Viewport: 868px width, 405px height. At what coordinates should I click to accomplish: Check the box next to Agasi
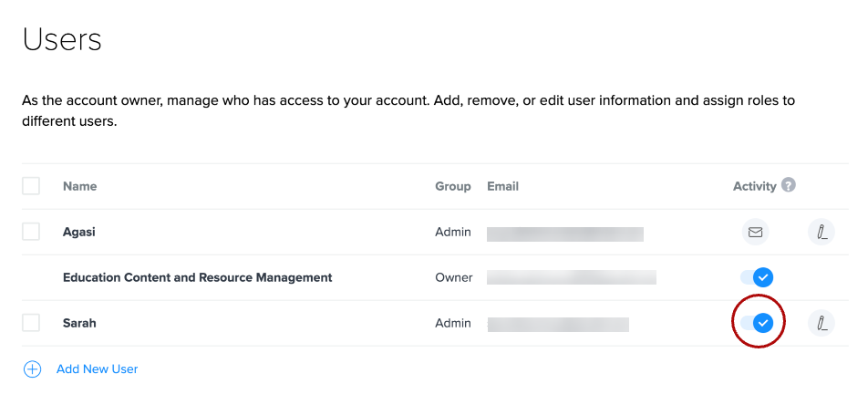[31, 232]
